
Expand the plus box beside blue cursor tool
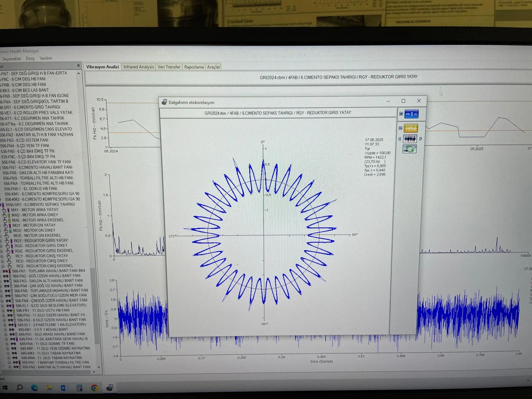[x=401, y=114]
